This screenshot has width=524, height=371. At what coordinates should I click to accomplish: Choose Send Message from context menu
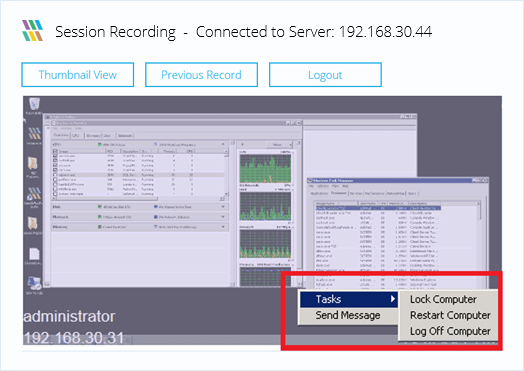[x=348, y=315]
